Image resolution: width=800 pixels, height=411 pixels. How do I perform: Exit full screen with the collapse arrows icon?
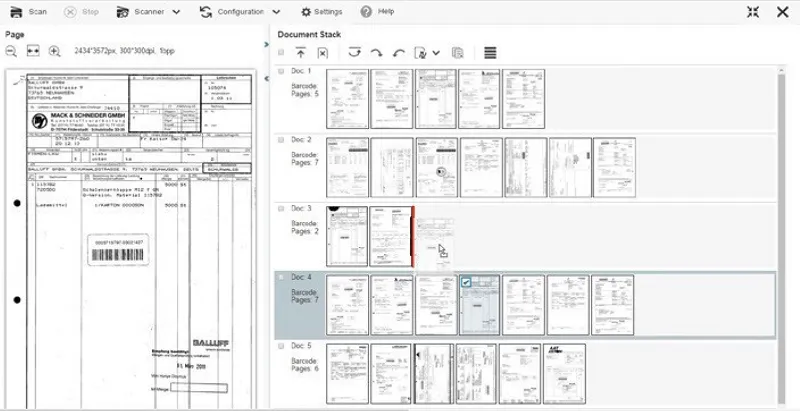click(x=753, y=12)
